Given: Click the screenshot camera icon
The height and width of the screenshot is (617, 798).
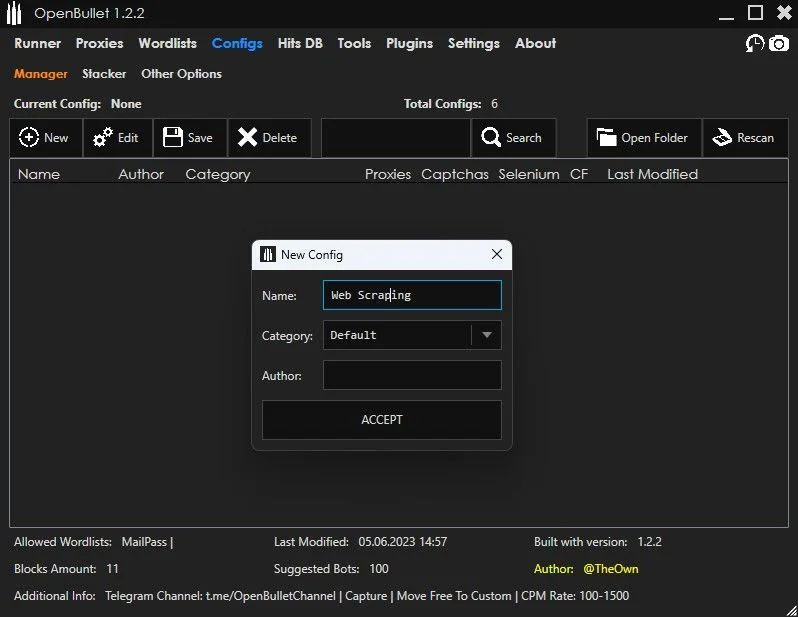Looking at the screenshot, I should [x=779, y=43].
